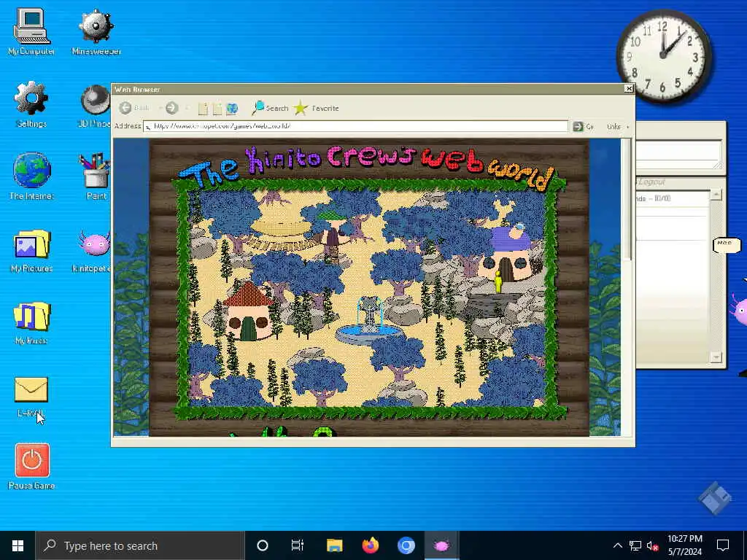This screenshot has width=747, height=560.
Task: Open the My Music folder icon
Action: click(x=31, y=322)
